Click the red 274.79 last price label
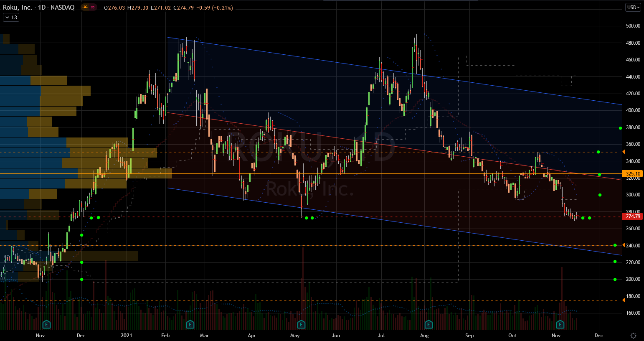Image resolution: width=644 pixels, height=341 pixels. [633, 216]
